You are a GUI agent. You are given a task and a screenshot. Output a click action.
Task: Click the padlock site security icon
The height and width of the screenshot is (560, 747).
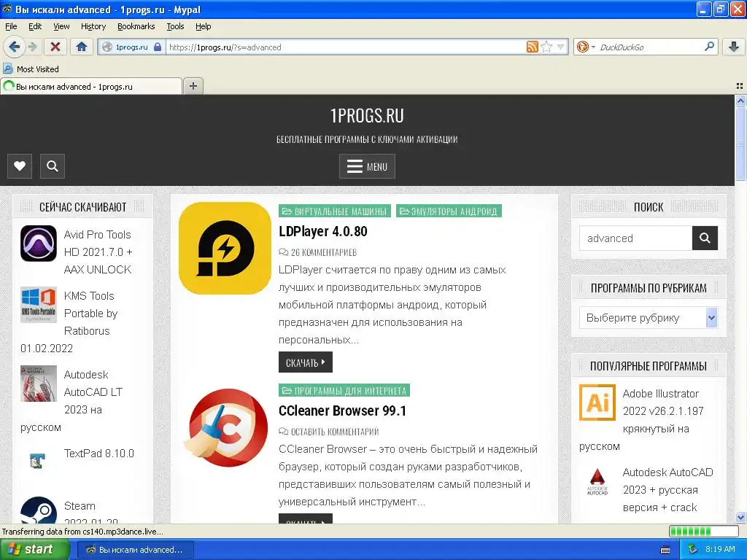[158, 47]
